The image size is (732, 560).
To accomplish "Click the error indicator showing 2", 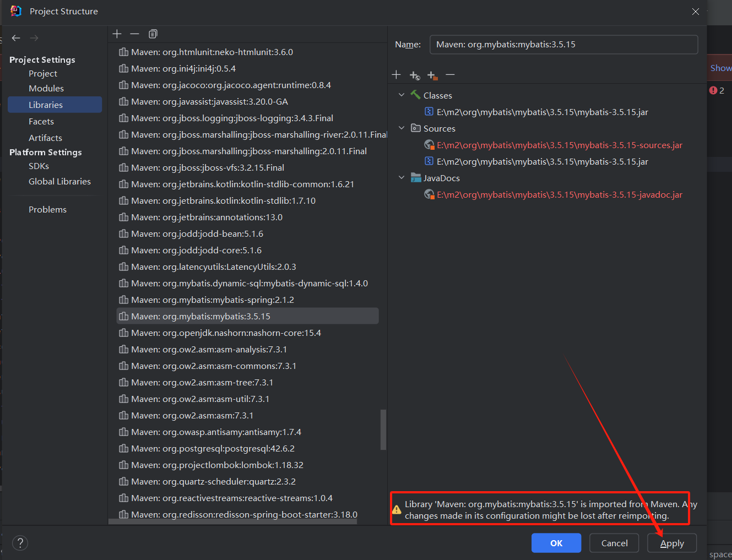I will pyautogui.click(x=717, y=90).
